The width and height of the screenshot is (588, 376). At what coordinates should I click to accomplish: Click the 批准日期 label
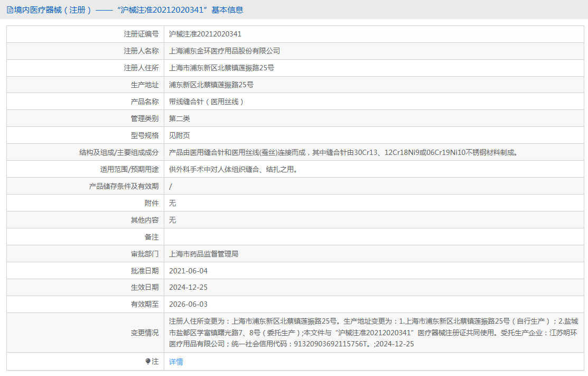click(x=145, y=271)
